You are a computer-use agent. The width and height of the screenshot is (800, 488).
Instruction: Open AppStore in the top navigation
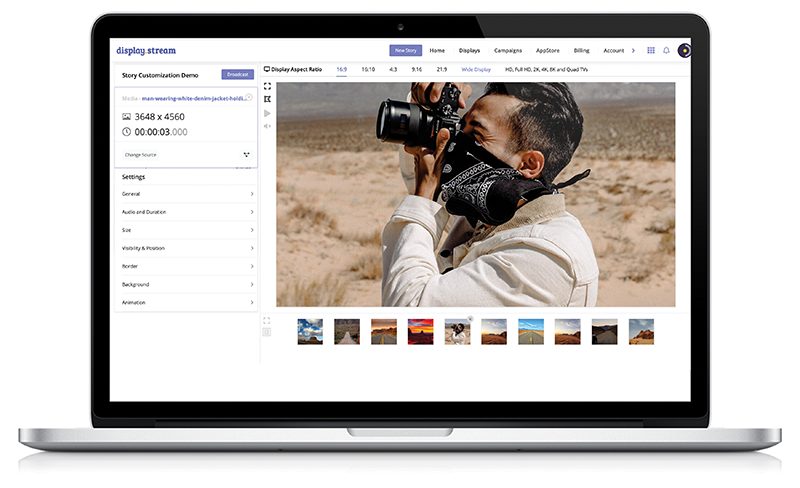(547, 51)
